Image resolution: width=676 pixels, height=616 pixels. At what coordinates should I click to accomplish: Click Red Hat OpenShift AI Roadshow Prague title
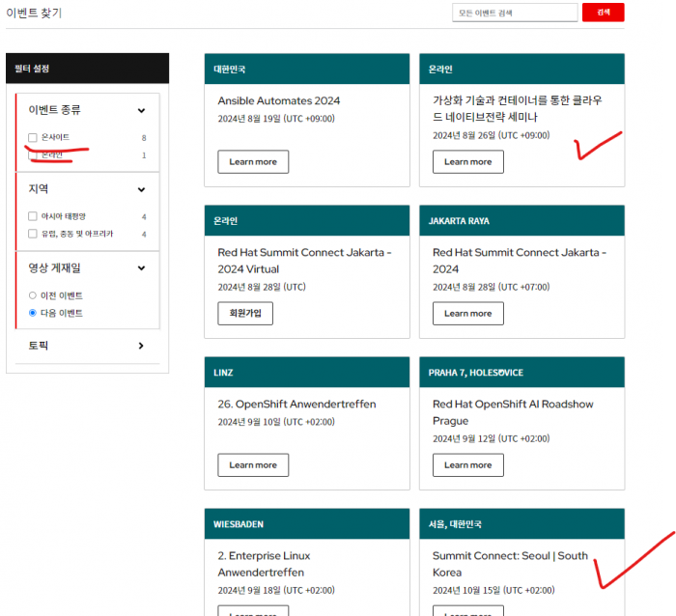coord(513,412)
